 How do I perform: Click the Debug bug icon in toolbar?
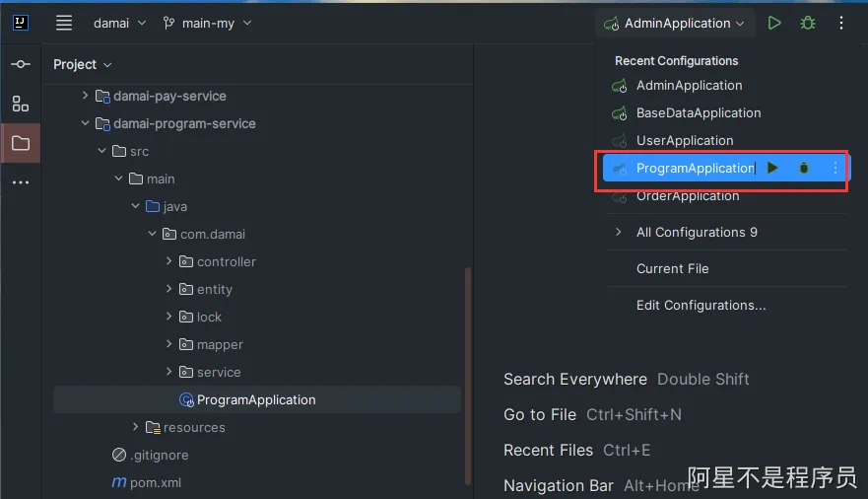pyautogui.click(x=808, y=23)
